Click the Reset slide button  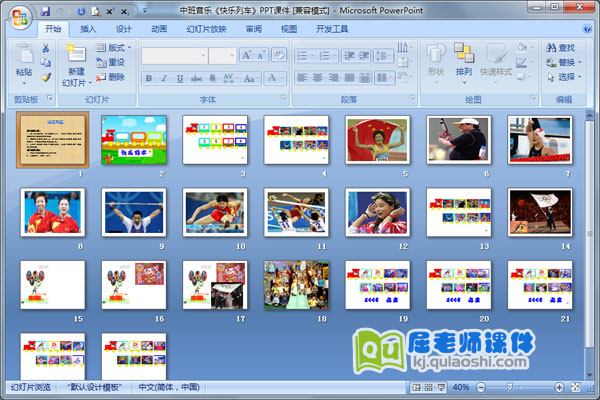(x=110, y=62)
